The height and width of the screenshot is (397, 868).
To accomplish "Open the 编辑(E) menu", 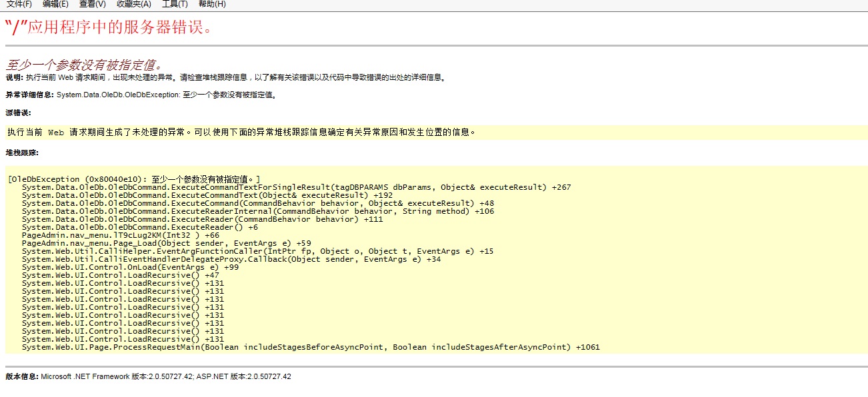I will tap(55, 4).
